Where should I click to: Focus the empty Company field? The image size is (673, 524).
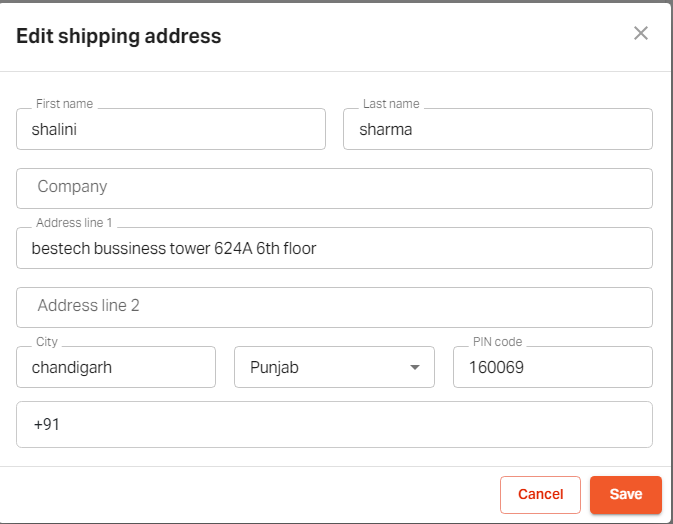point(334,188)
